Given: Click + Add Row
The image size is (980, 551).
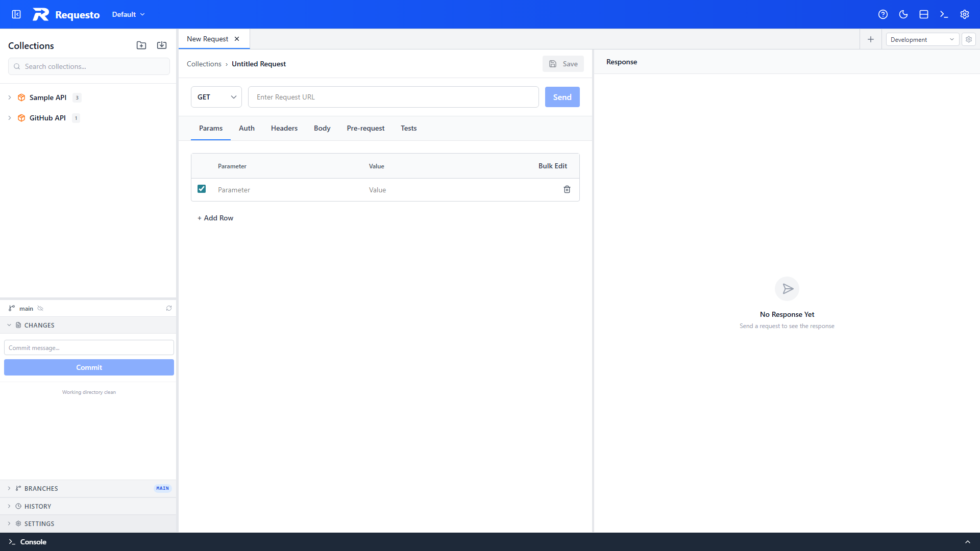Looking at the screenshot, I should point(215,218).
